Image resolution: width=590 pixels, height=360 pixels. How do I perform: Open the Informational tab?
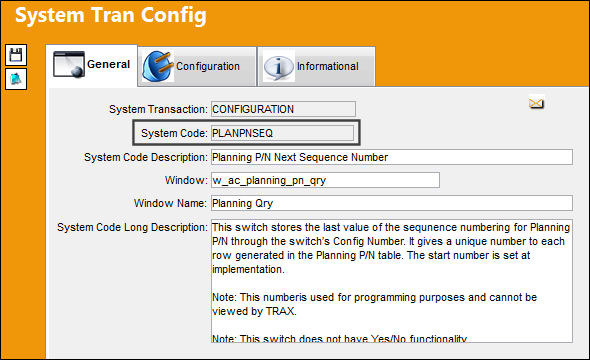tap(316, 67)
